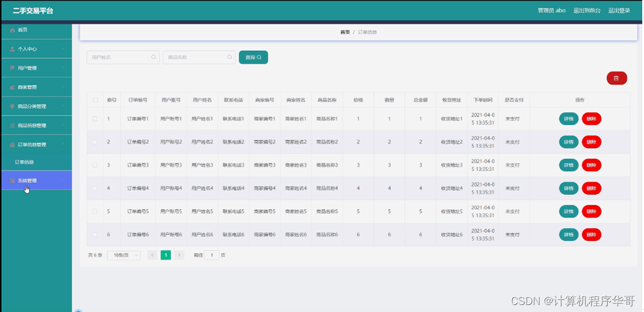Click the 用户姓名 search input
This screenshot has height=312, width=644.
123,57
